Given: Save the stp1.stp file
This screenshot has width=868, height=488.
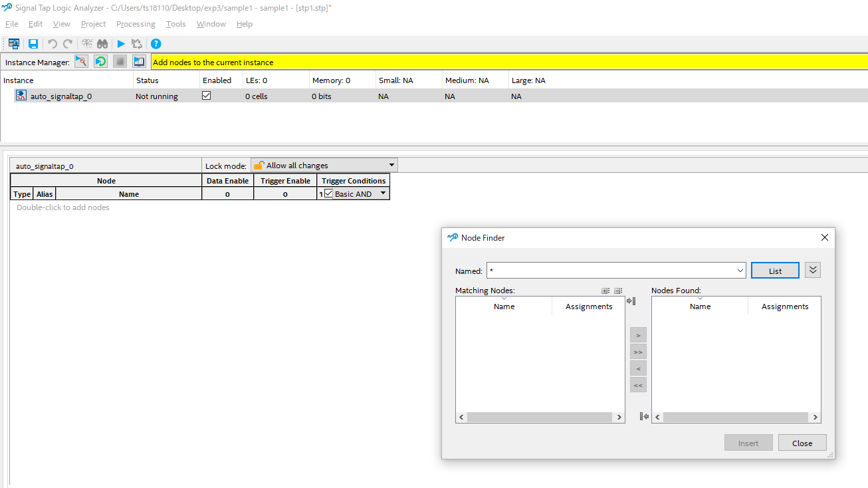Looking at the screenshot, I should click(x=33, y=44).
